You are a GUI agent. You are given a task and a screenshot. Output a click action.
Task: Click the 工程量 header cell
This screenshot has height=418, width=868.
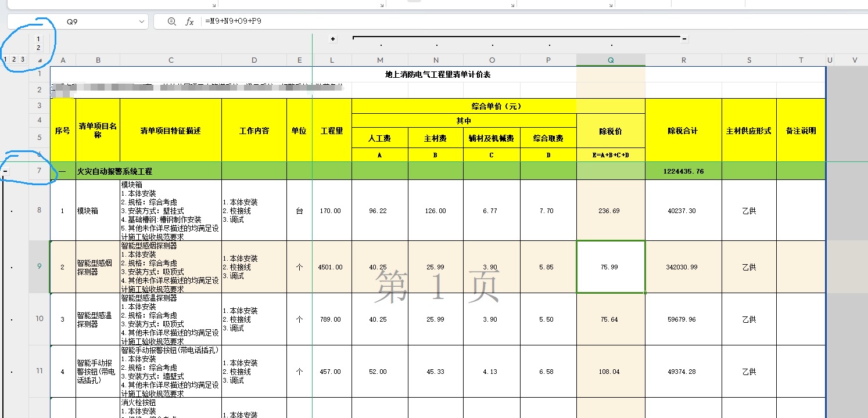pos(332,130)
